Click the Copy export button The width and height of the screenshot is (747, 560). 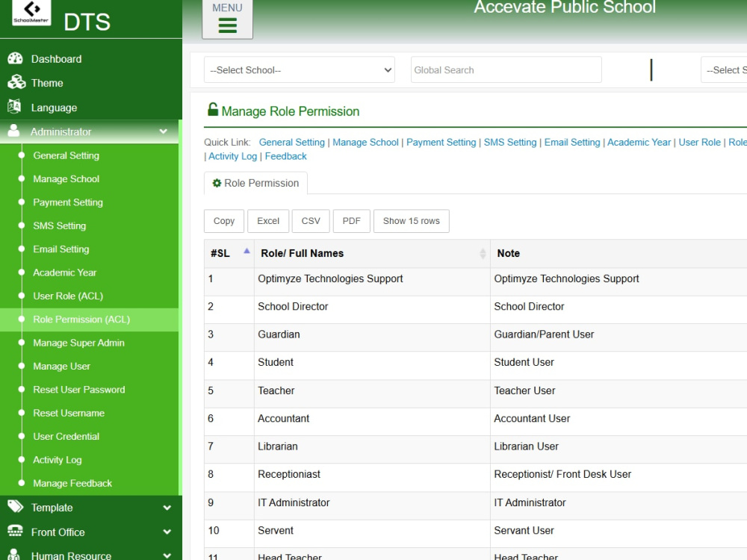[x=224, y=221]
